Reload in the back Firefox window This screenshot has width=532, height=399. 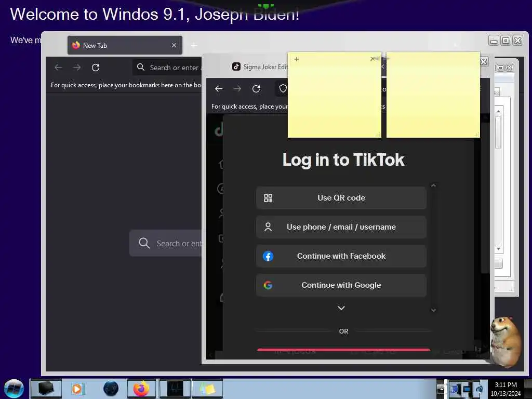click(x=96, y=68)
